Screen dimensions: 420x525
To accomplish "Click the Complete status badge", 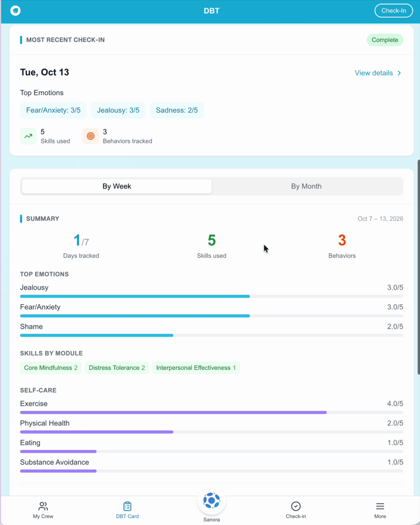I will tap(385, 40).
